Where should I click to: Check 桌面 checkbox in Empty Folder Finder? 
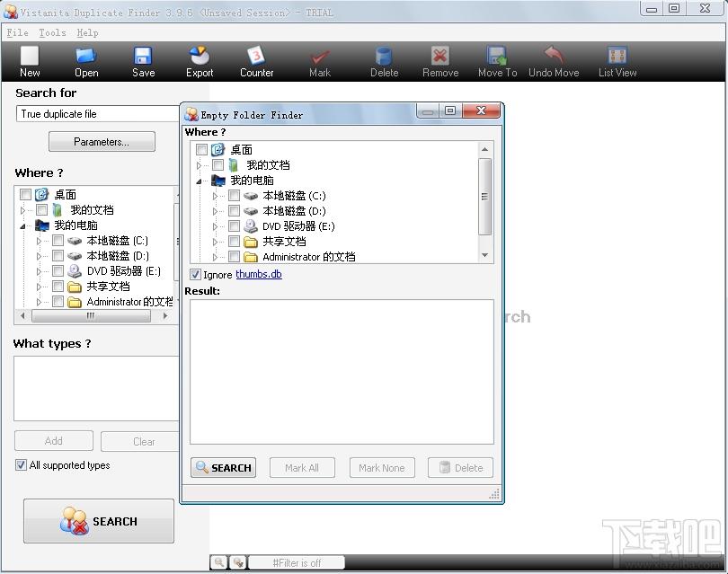click(x=201, y=149)
